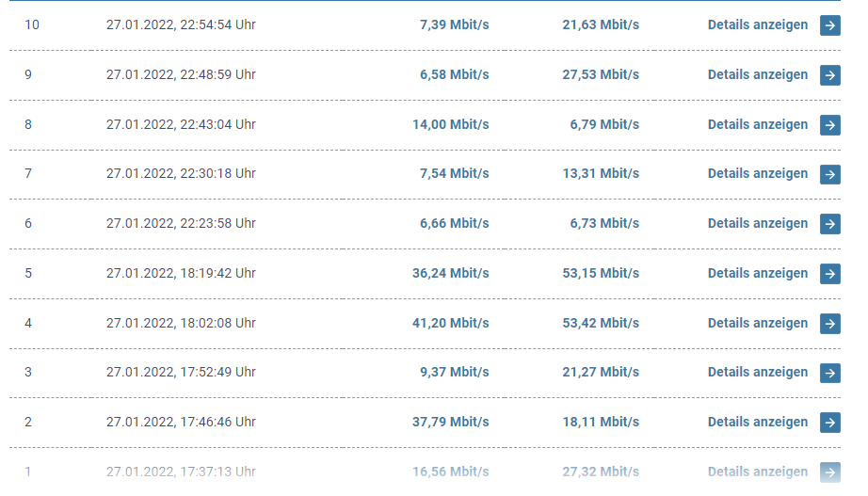The image size is (868, 496).
Task: Select the 27.01.2022, 18:02:08 Uhr timestamp
Action: pyautogui.click(x=181, y=323)
